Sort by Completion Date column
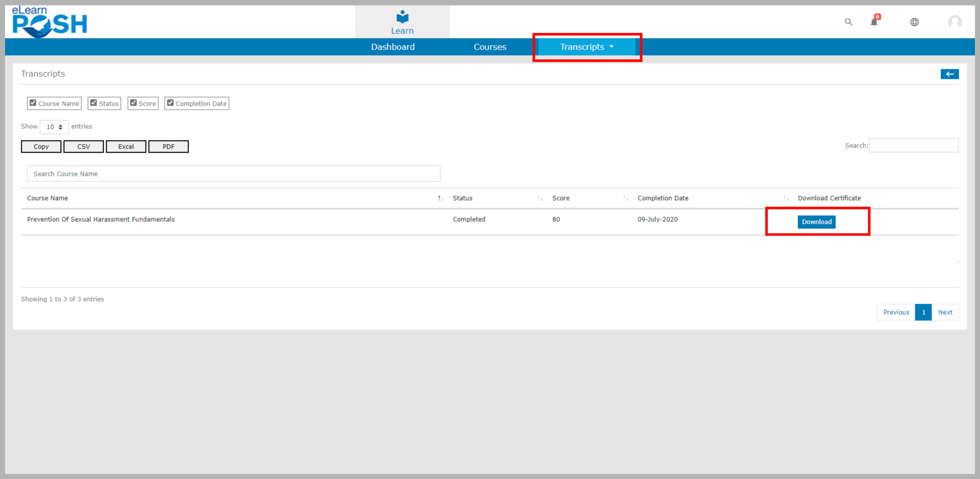The height and width of the screenshot is (479, 980). [x=785, y=199]
